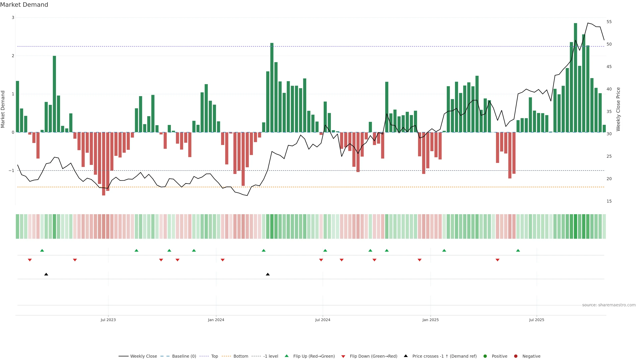The width and height of the screenshot is (644, 362).
Task: Click black triangle marker near April 2024
Action: pos(268,274)
